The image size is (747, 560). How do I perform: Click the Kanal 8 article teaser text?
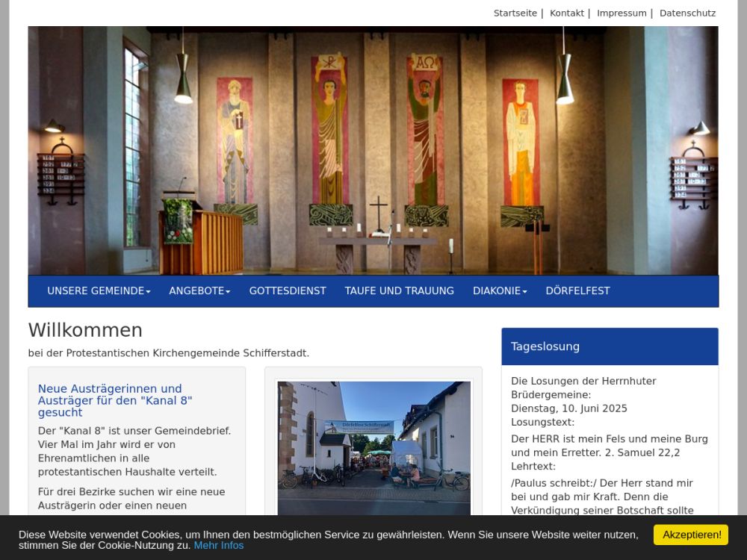tap(134, 451)
